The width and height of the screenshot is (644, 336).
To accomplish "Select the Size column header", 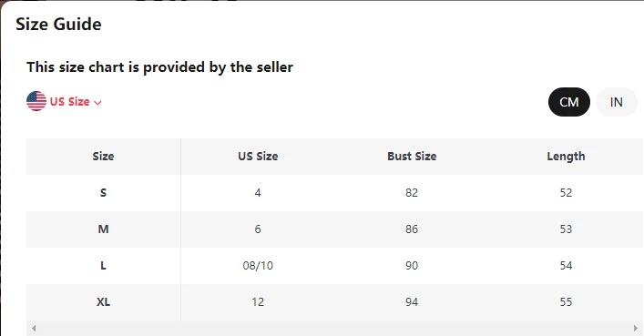I will [104, 157].
